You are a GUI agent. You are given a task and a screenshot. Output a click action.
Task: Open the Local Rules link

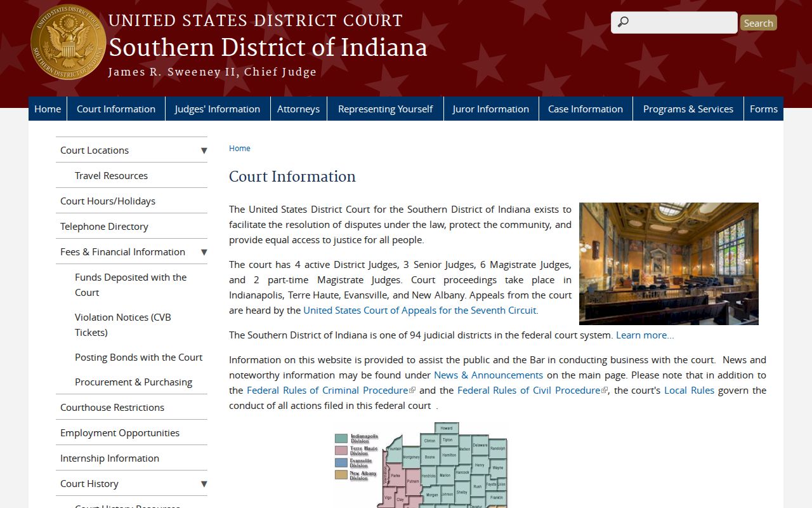pyautogui.click(x=689, y=390)
